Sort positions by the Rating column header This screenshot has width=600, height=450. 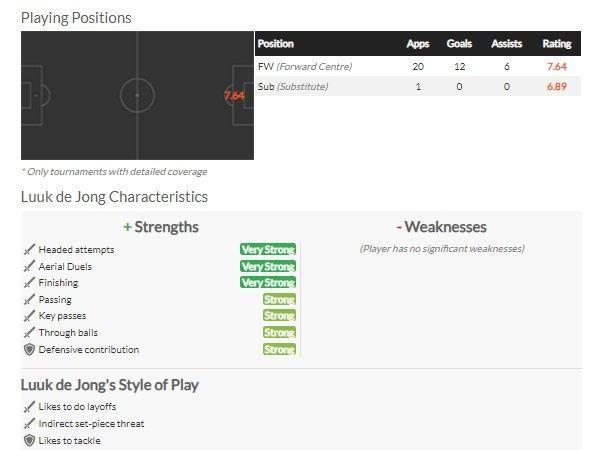557,44
